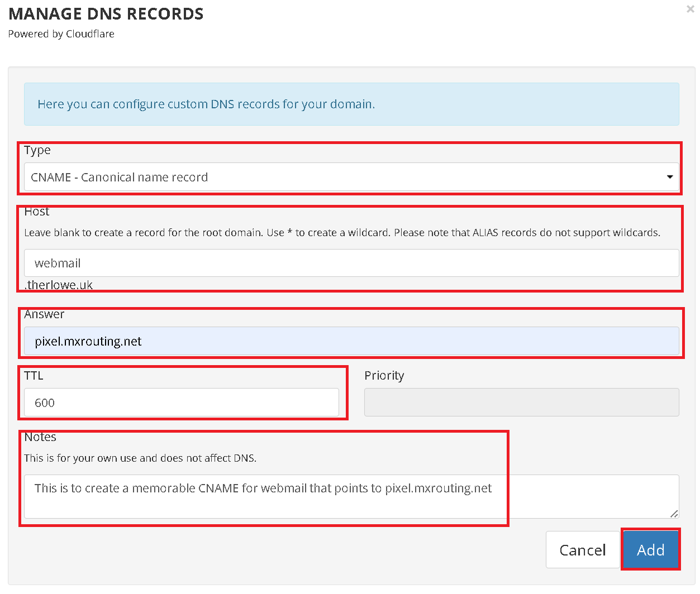The height and width of the screenshot is (594, 700).
Task: Click the Type field label
Action: tap(37, 150)
